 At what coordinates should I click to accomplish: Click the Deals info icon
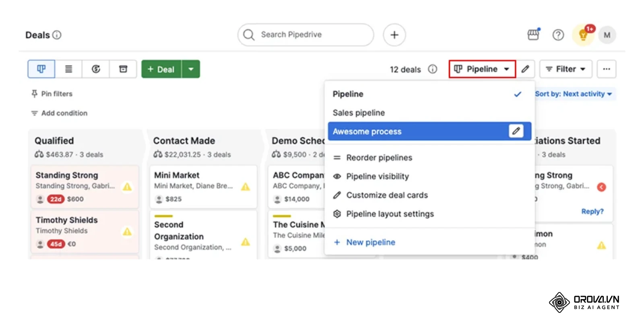(x=57, y=35)
